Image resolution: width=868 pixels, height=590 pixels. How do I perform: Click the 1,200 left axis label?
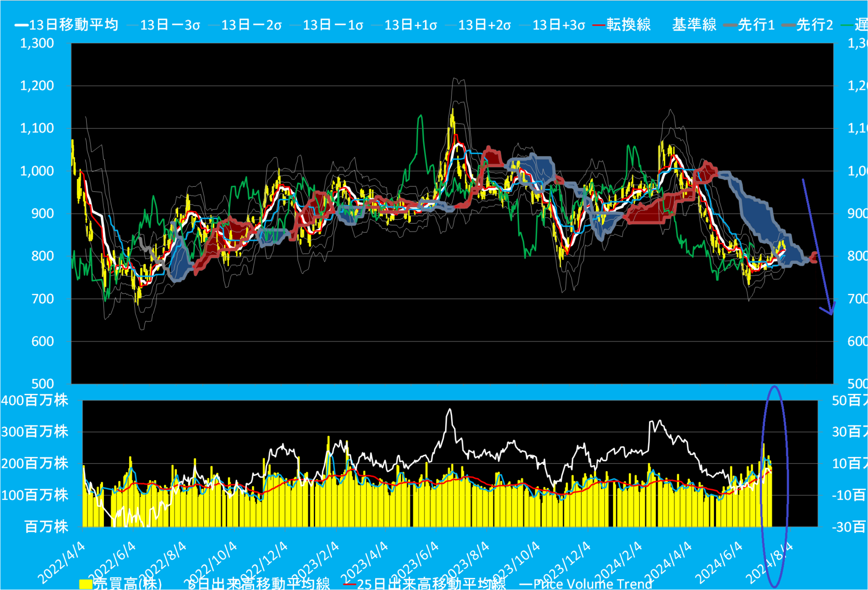click(x=37, y=86)
